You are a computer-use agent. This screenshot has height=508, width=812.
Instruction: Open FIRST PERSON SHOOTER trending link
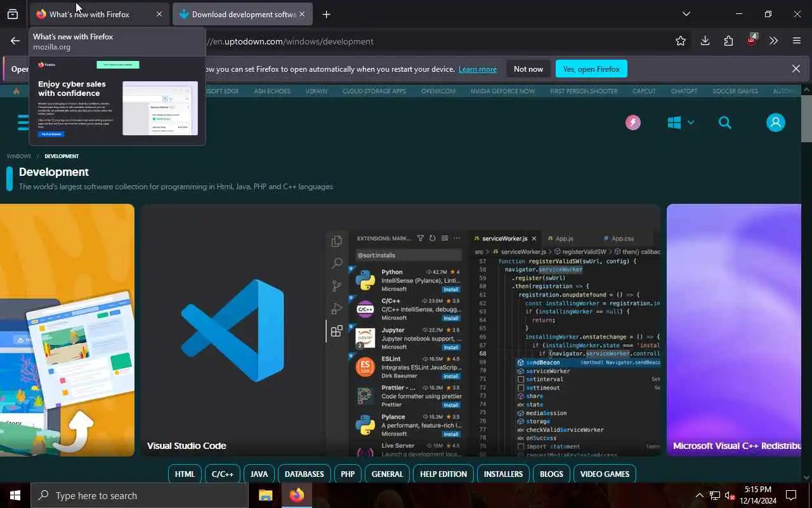coord(584,91)
